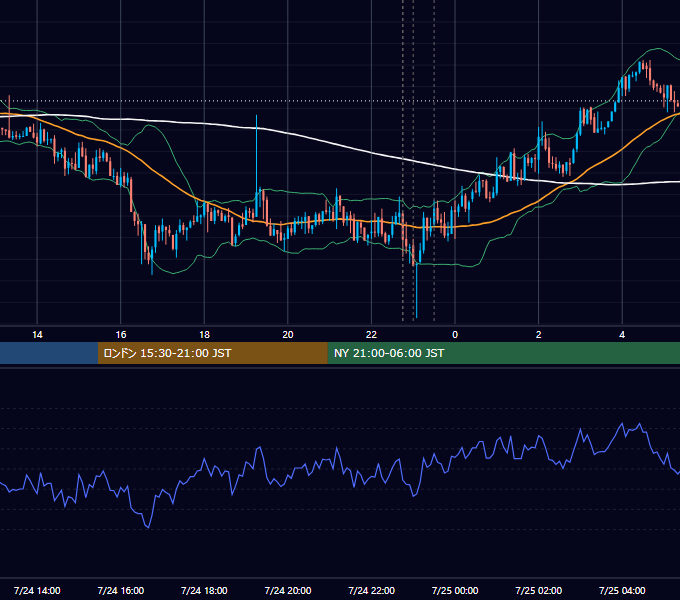Click the hour label 14 on price chart axis
Screen dimensions: 680x600
(37, 335)
